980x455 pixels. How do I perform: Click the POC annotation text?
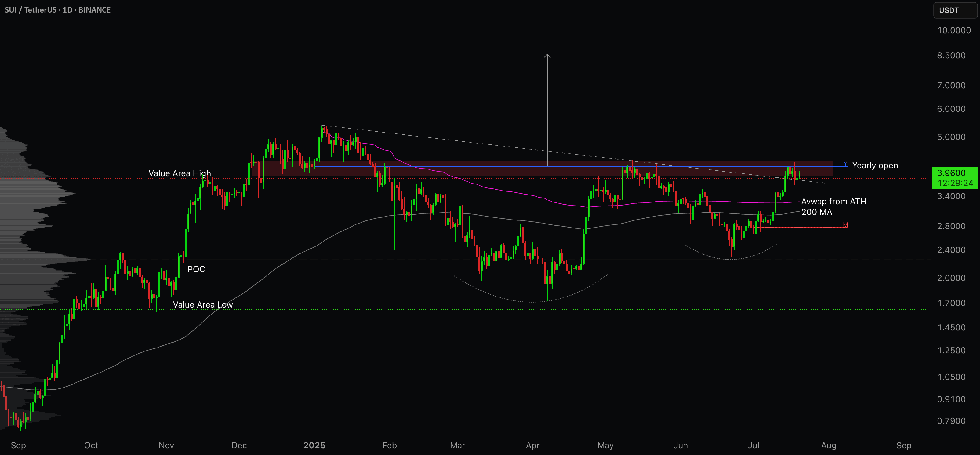point(196,269)
